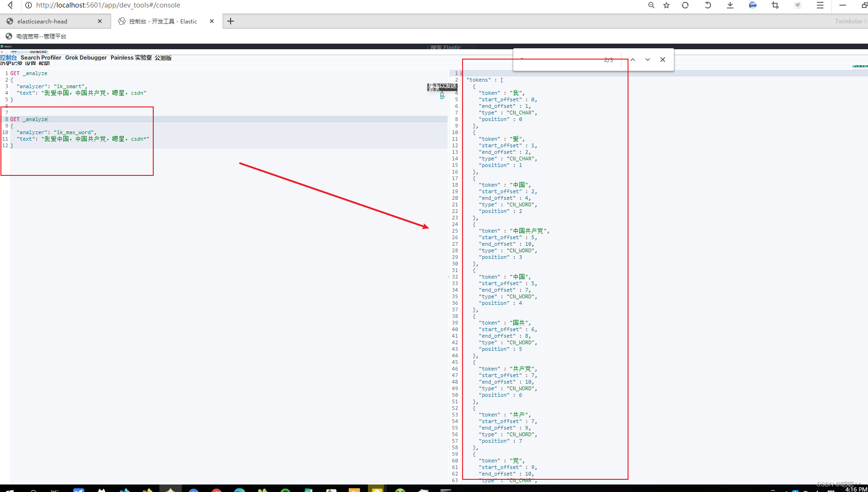Click the token "我" value in output

(516, 93)
